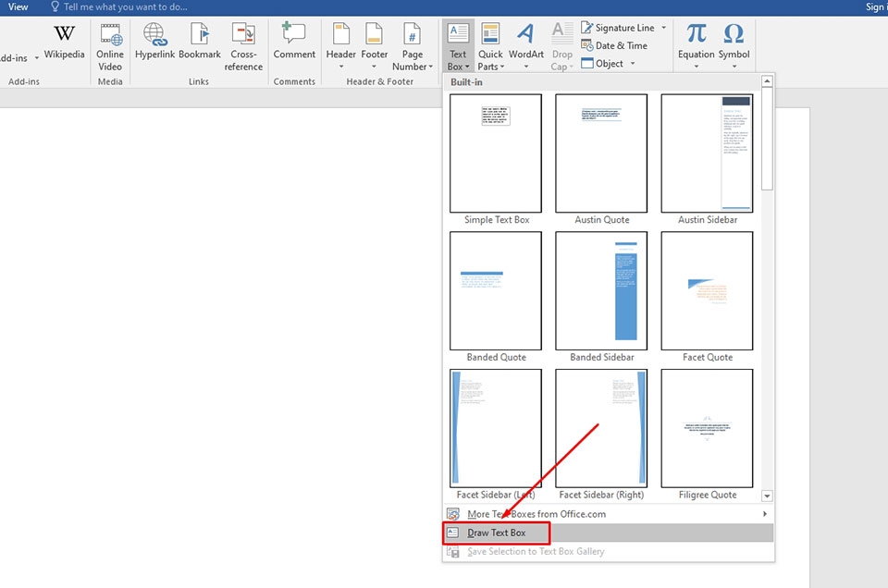Viewport: 888px width, 588px height.
Task: Switch to the View ribbon tab
Action: tap(18, 6)
